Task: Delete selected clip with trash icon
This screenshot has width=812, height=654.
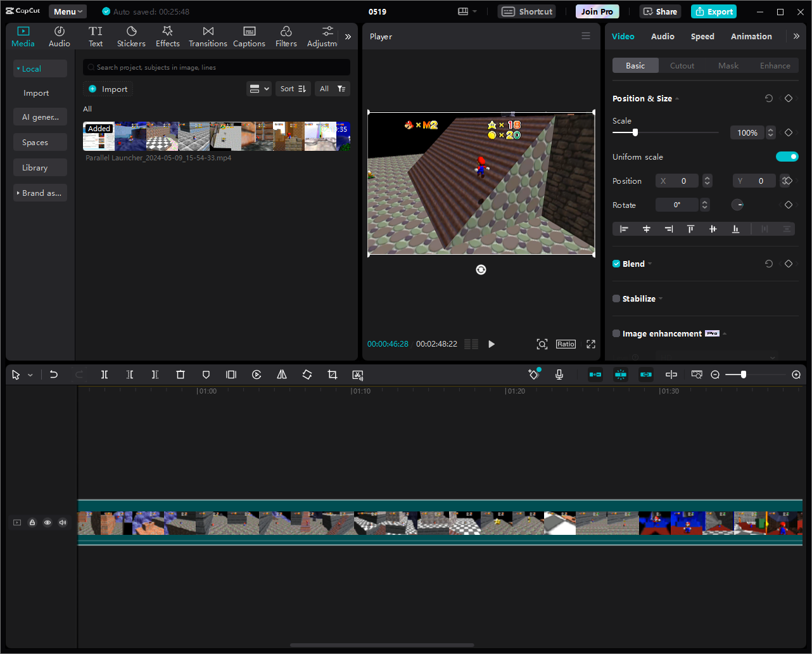Action: [181, 375]
